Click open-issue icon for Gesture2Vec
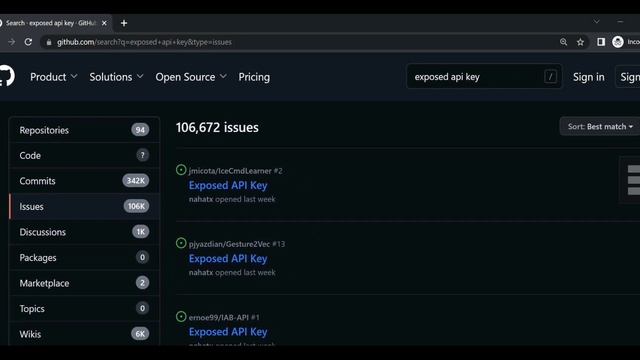The width and height of the screenshot is (640, 360). click(181, 243)
